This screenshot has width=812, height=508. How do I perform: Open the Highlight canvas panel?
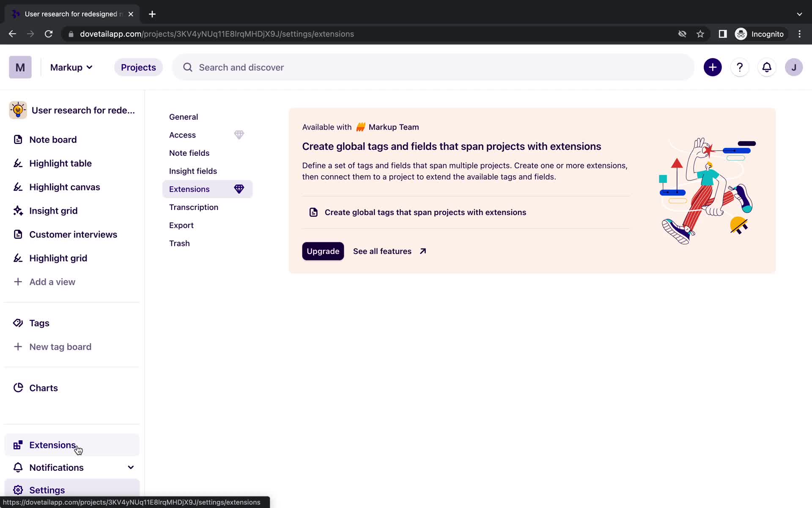tap(65, 187)
